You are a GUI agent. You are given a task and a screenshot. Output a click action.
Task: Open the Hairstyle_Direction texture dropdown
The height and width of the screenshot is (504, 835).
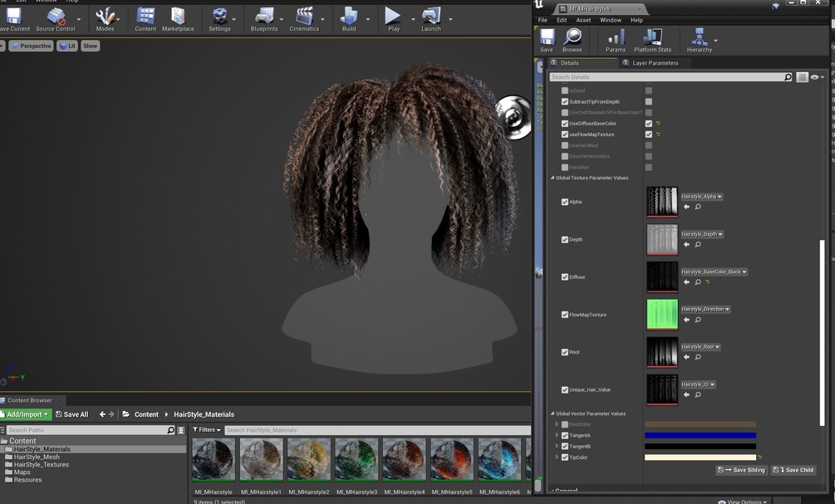[705, 309]
